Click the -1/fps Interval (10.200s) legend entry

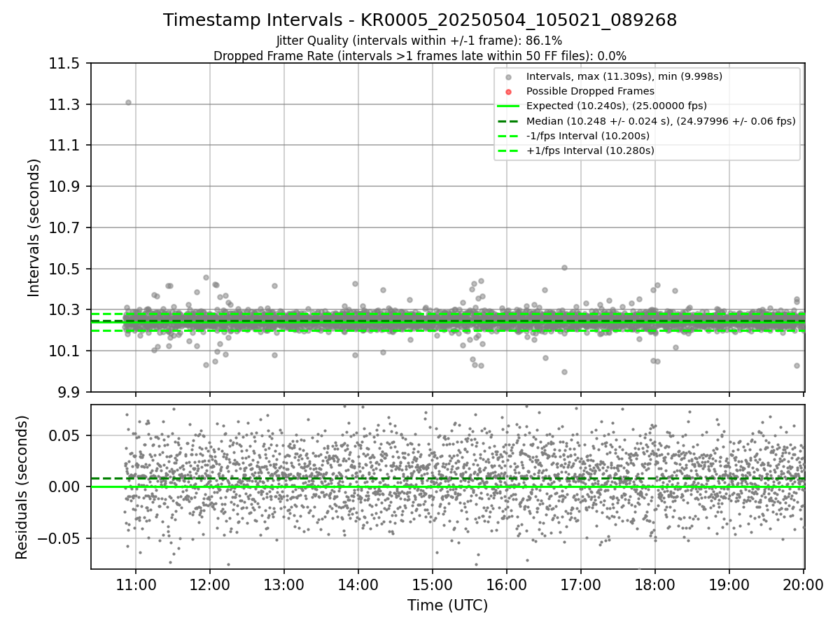(588, 135)
